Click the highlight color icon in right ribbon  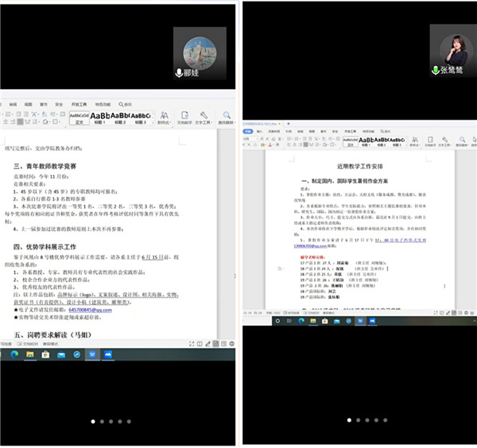pyautogui.click(x=263, y=145)
